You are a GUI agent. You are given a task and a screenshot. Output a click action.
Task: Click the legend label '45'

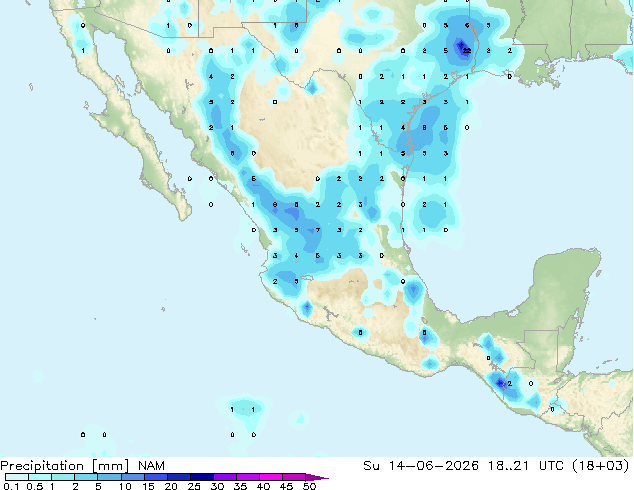point(286,486)
